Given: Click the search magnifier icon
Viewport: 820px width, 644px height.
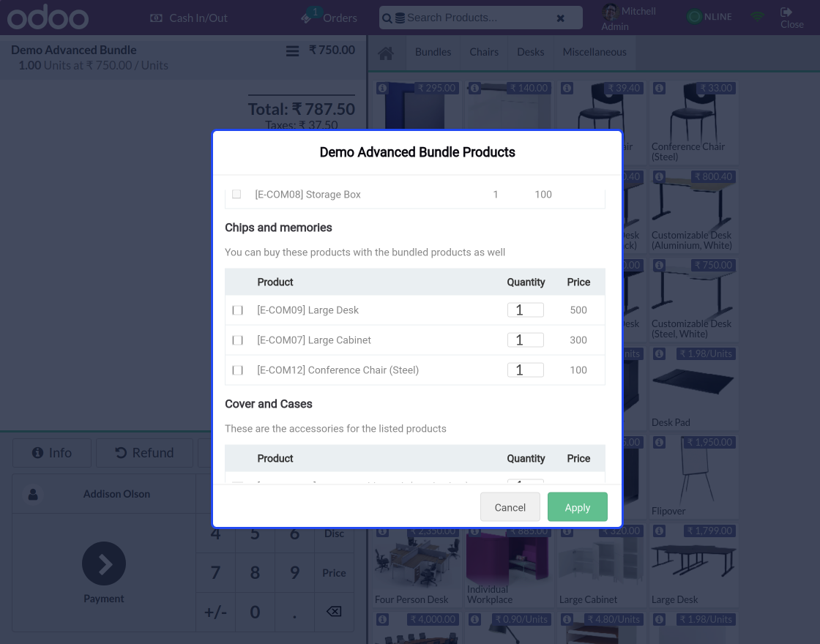Looking at the screenshot, I should [387, 18].
